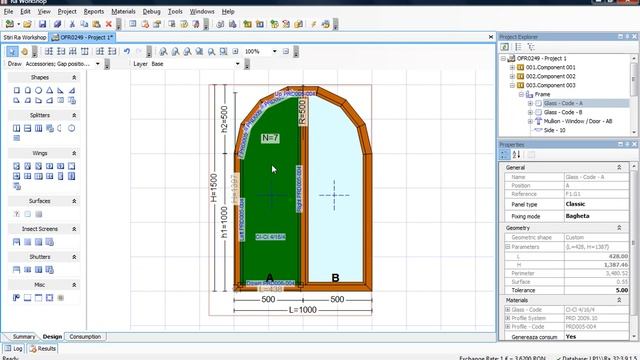Click the Panel type value Classic

coord(596,204)
